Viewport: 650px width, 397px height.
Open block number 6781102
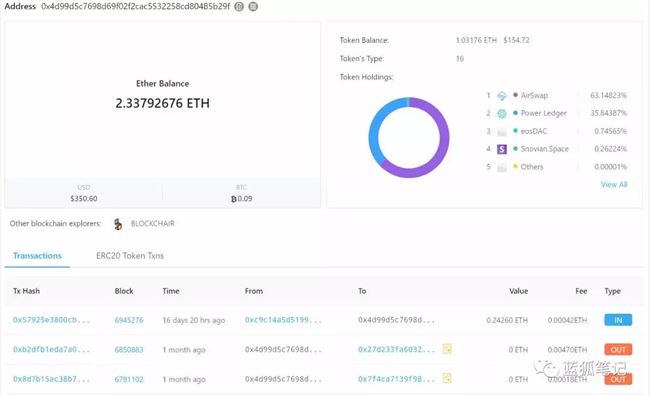tap(129, 379)
